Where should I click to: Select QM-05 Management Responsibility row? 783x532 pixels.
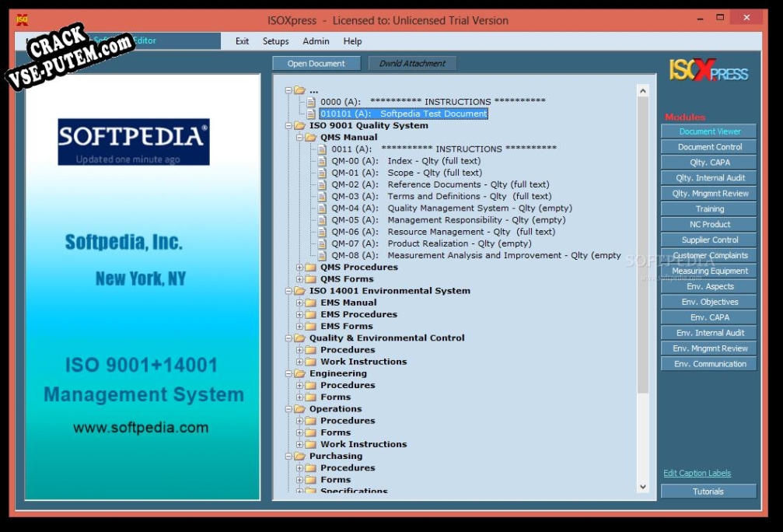(x=449, y=220)
